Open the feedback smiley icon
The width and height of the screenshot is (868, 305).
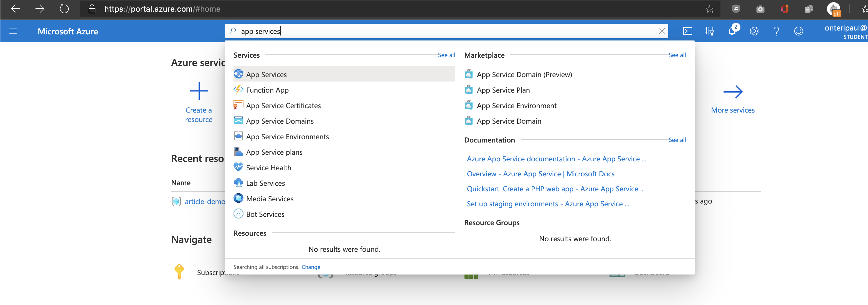point(799,31)
